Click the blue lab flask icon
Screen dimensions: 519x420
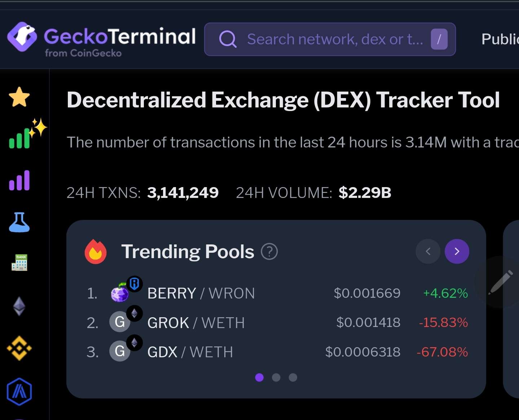[19, 222]
